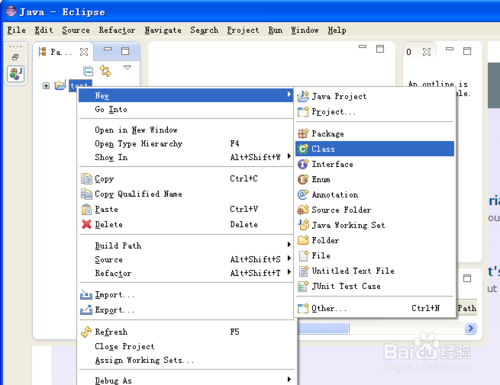
Task: Click the Folder icon in submenu
Action: pyautogui.click(x=303, y=240)
